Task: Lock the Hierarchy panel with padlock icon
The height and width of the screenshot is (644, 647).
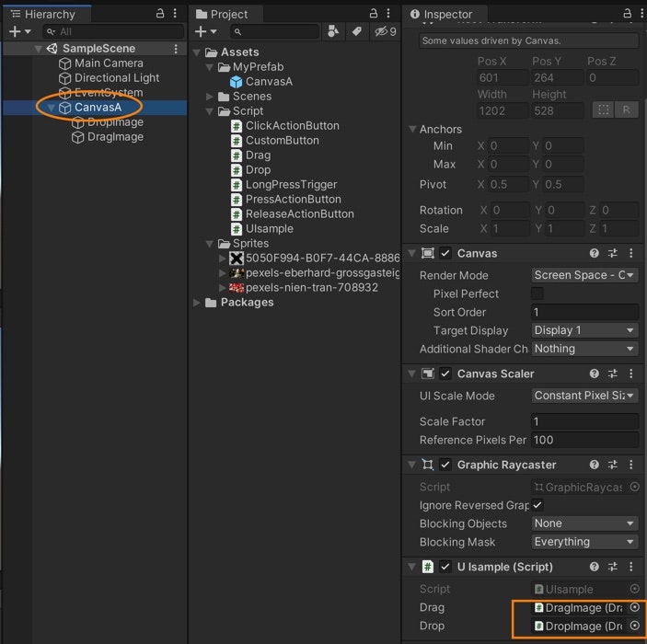Action: coord(160,14)
